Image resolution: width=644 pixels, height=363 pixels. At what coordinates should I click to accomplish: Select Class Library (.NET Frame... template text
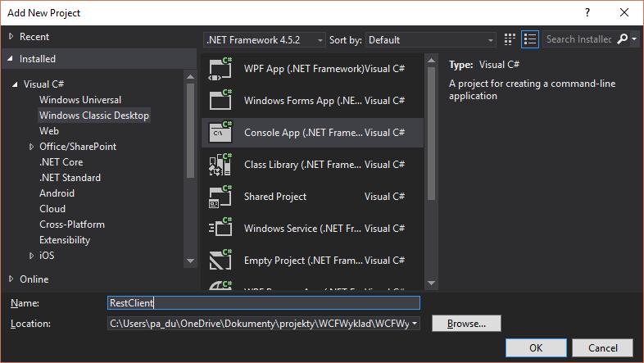point(302,165)
